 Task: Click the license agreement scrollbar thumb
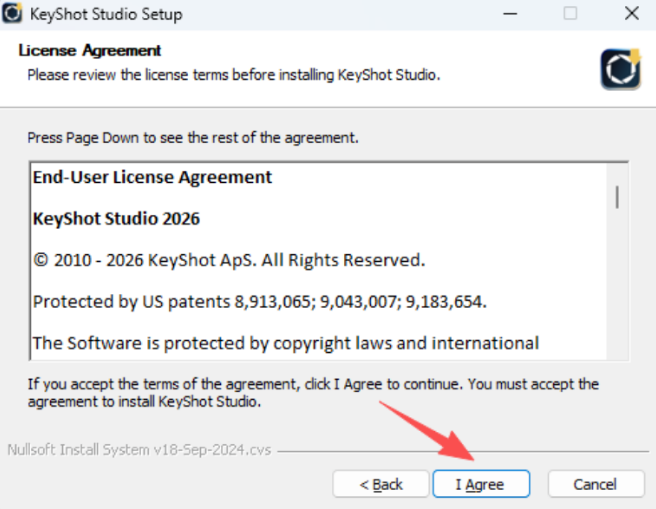616,196
